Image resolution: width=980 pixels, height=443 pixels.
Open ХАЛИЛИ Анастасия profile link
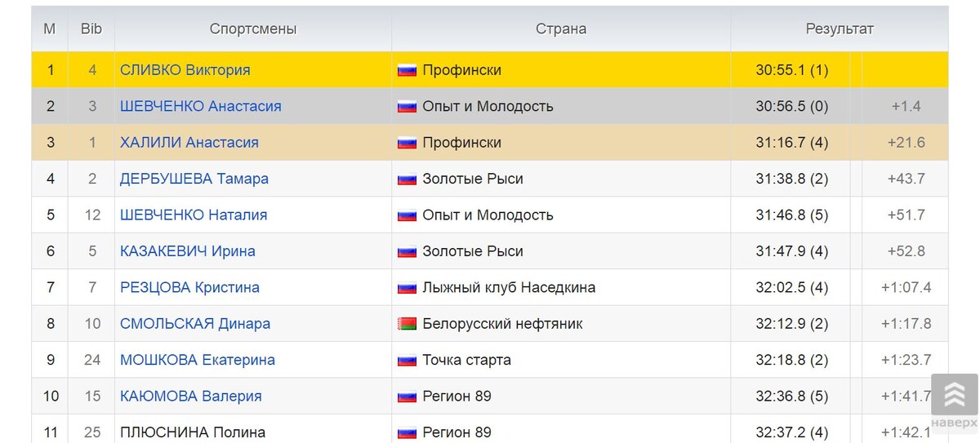(x=189, y=142)
